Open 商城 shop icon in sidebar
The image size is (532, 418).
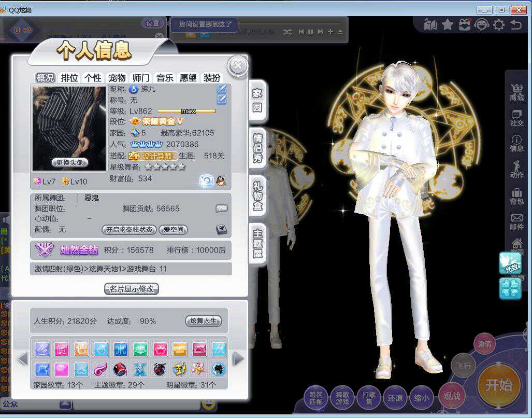517,92
